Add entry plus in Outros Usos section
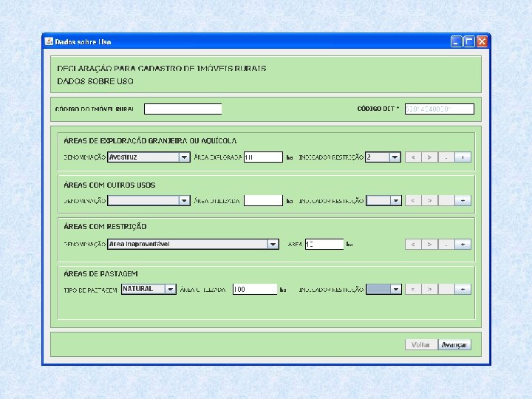532x399 pixels. pyautogui.click(x=463, y=200)
